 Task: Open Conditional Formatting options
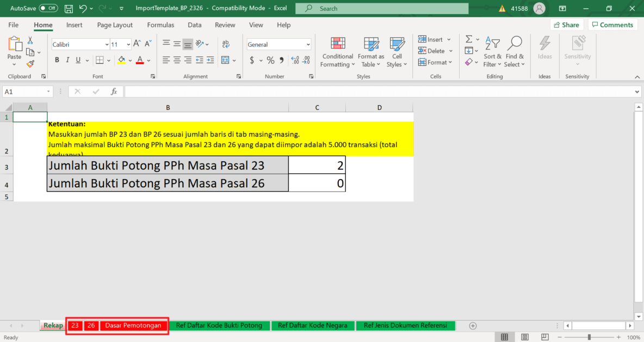tap(337, 52)
